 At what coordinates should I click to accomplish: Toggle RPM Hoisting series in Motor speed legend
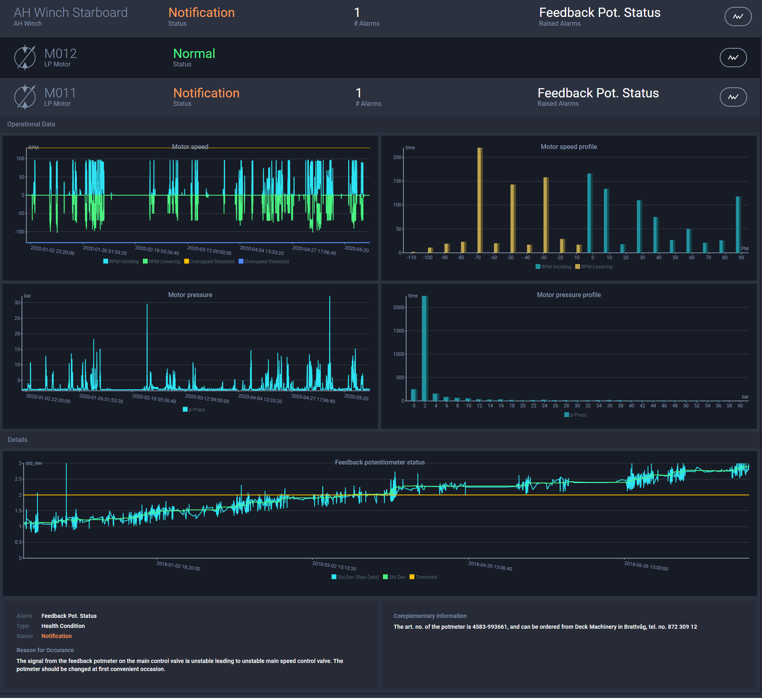click(x=121, y=262)
